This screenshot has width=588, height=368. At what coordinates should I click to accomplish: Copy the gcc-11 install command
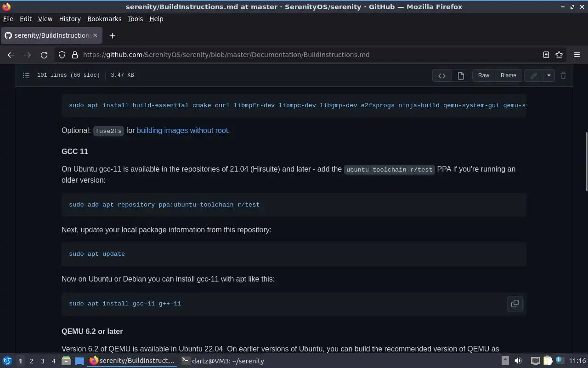pyautogui.click(x=515, y=304)
